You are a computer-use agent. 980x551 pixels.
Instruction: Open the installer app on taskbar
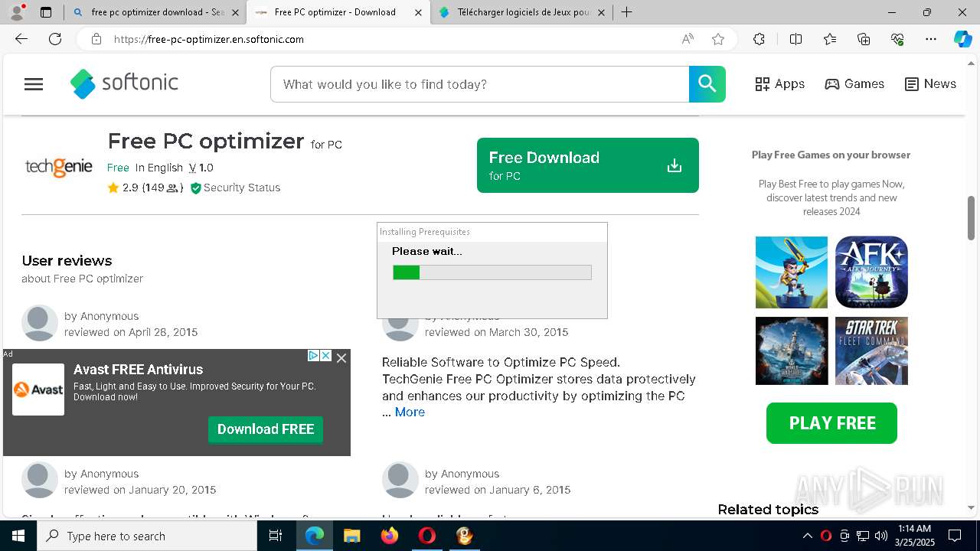(465, 536)
